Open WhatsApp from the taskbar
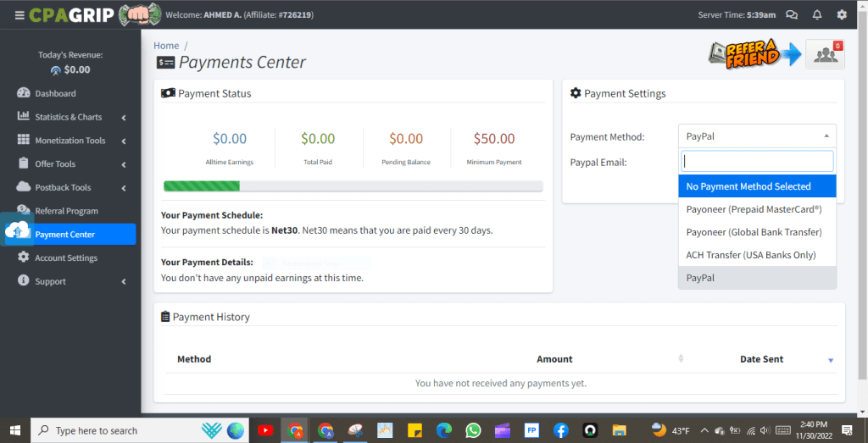Image resolution: width=868 pixels, height=443 pixels. click(473, 430)
